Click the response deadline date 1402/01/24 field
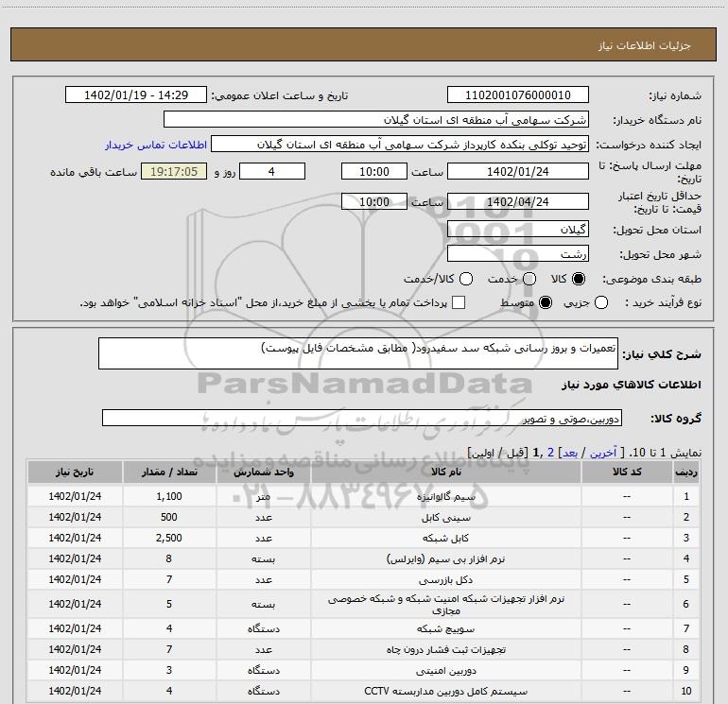728x704 pixels. (518, 172)
